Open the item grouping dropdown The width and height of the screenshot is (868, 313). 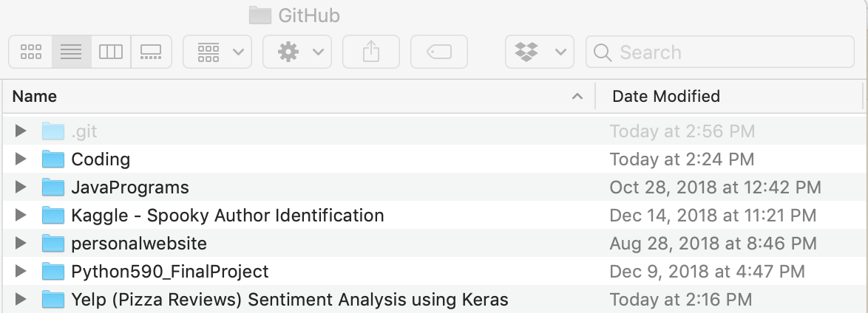click(x=217, y=52)
